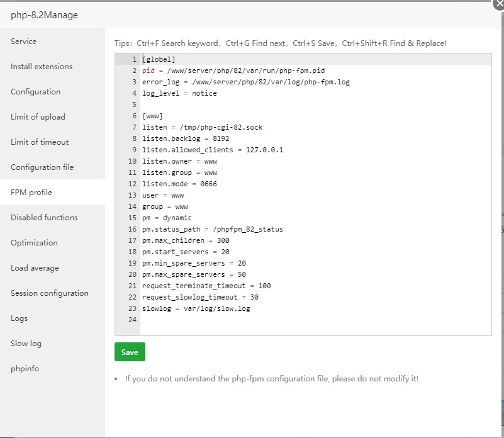Open Disabled functions section

click(x=44, y=218)
